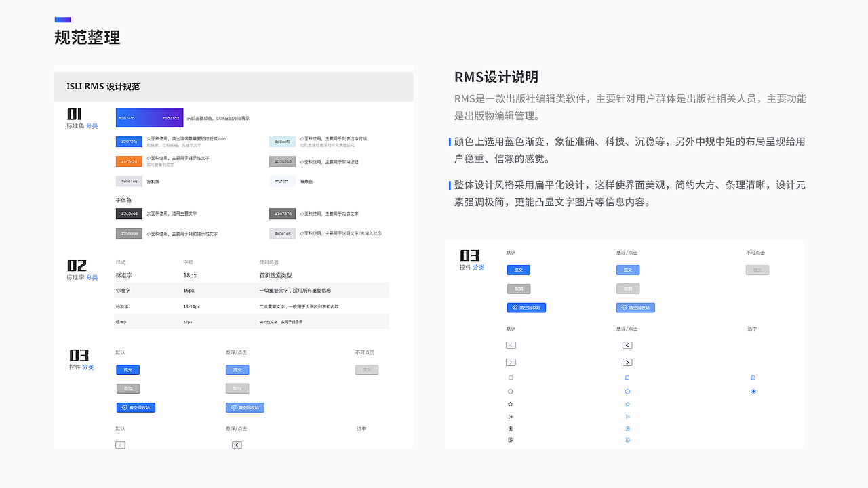This screenshot has height=488, width=868.
Task: Pick the light blue #d8ecf8 swatch
Action: coord(282,142)
